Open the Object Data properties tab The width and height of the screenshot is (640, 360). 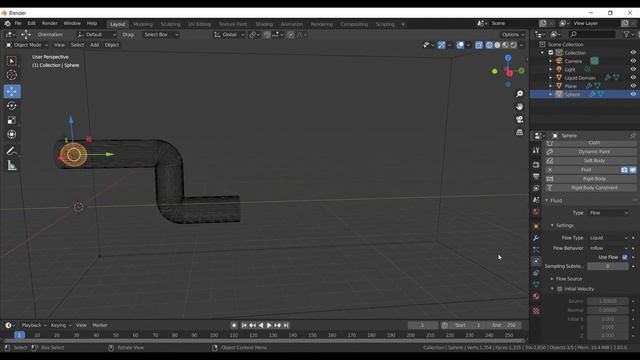coord(536,284)
